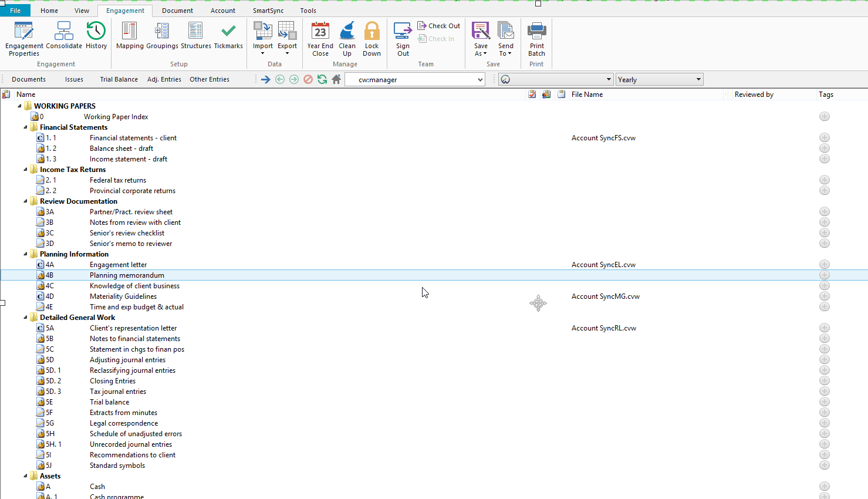Open the cw:manager address dropdown
This screenshot has height=499, width=868.
coord(479,80)
